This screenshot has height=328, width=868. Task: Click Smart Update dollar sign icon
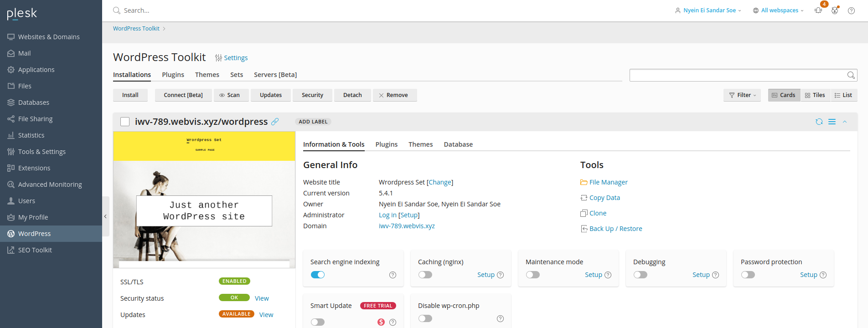(x=381, y=322)
